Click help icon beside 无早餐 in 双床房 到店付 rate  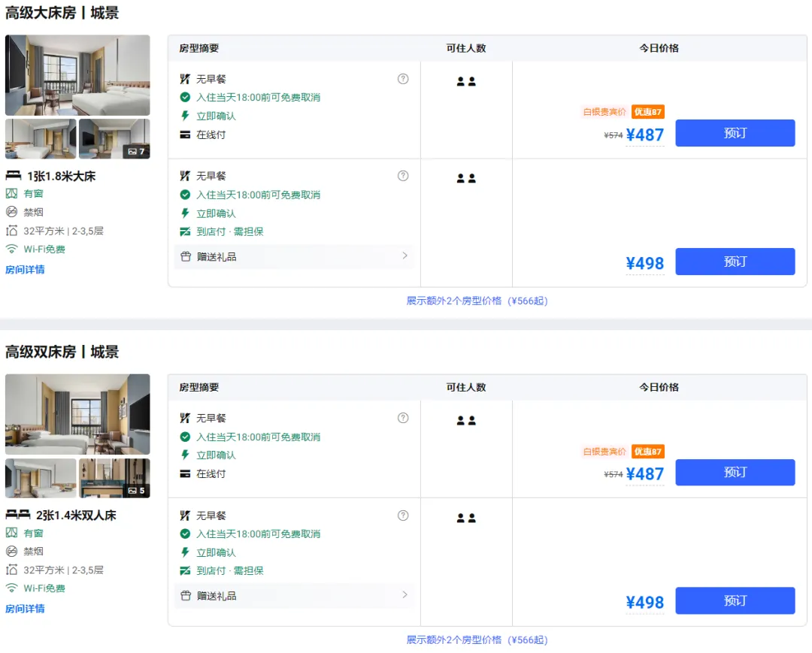tap(403, 515)
